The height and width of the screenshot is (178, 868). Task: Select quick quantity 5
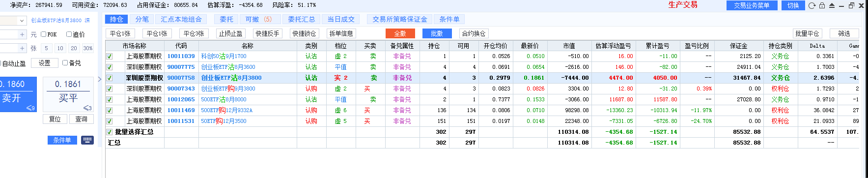[46, 48]
